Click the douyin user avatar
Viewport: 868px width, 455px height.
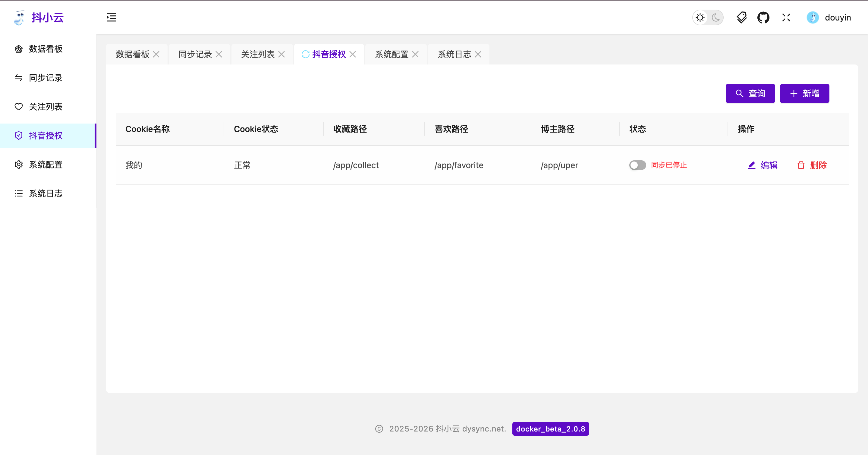click(x=813, y=17)
